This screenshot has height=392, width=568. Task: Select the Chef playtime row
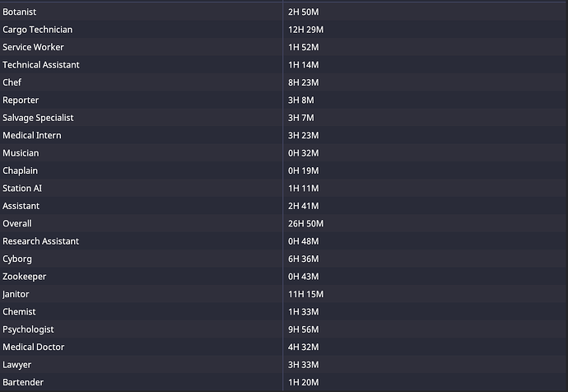coord(12,82)
